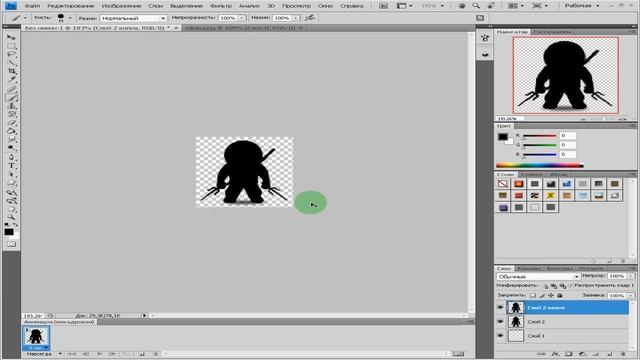This screenshot has width=640, height=360.
Task: Select the Eraser tool
Action: [x=11, y=124]
